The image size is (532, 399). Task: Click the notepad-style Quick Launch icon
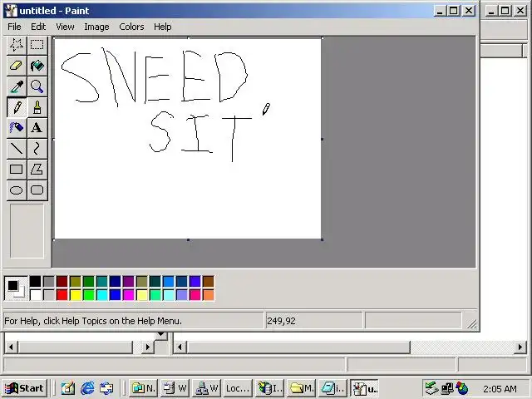68,388
